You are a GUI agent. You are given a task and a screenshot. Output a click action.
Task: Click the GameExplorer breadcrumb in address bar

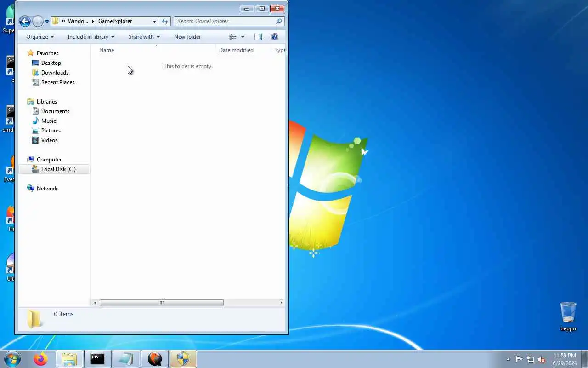pyautogui.click(x=115, y=21)
